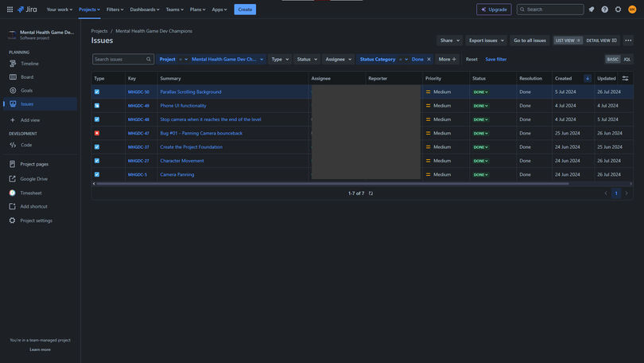Click the Learn more link
644x363 pixels.
click(x=41, y=349)
